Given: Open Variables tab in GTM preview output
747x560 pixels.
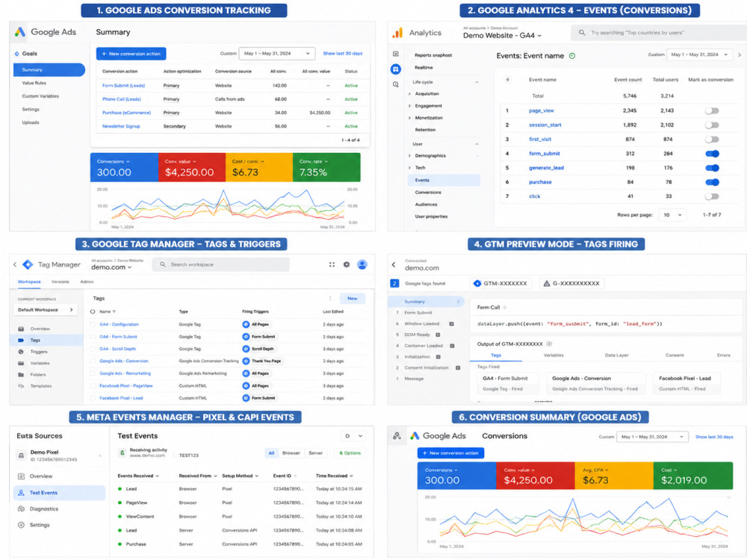Looking at the screenshot, I should 553,355.
